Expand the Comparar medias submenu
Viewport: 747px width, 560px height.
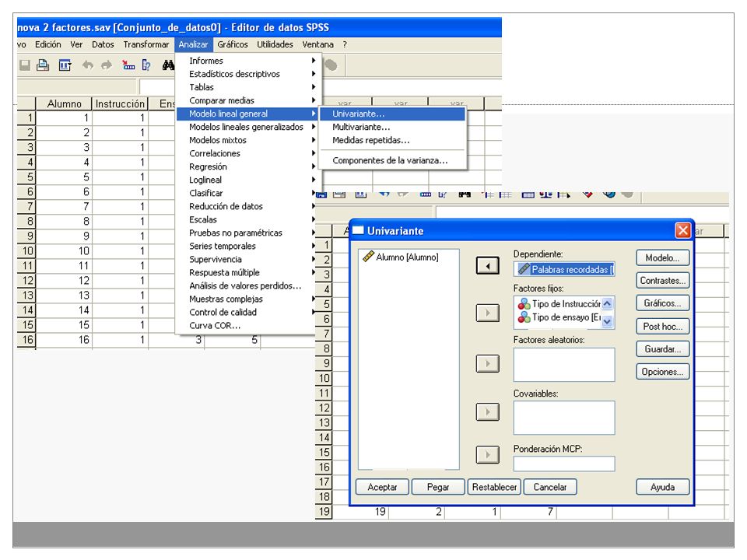point(247,100)
